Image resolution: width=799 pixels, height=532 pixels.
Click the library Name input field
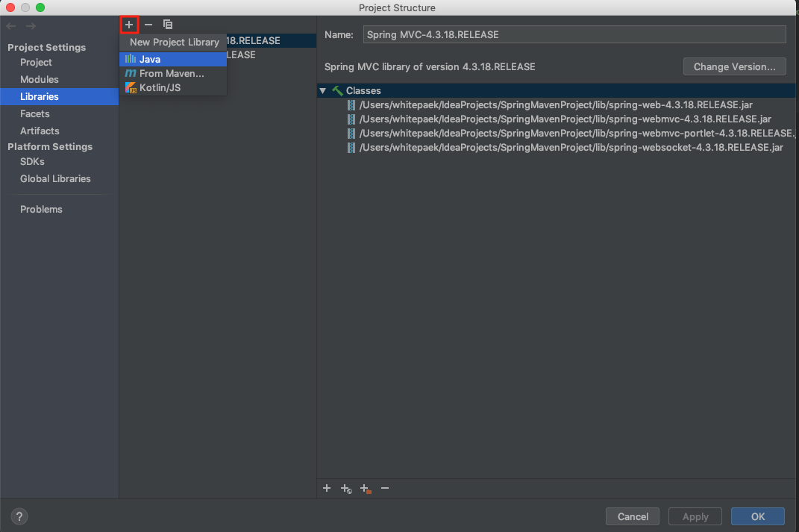tap(574, 34)
